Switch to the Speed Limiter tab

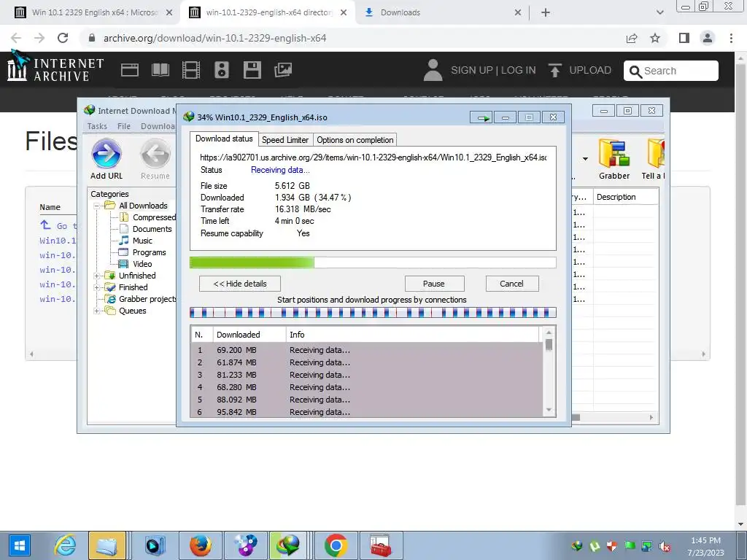tap(285, 140)
